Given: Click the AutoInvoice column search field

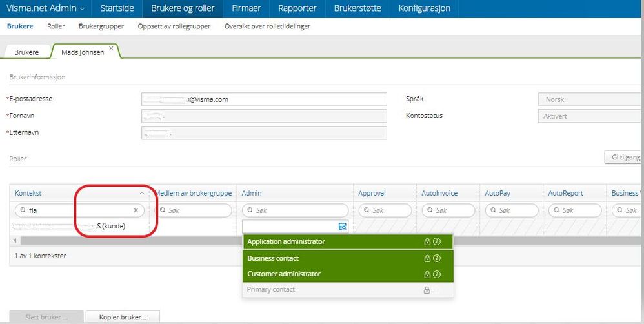Looking at the screenshot, I should point(448,210).
